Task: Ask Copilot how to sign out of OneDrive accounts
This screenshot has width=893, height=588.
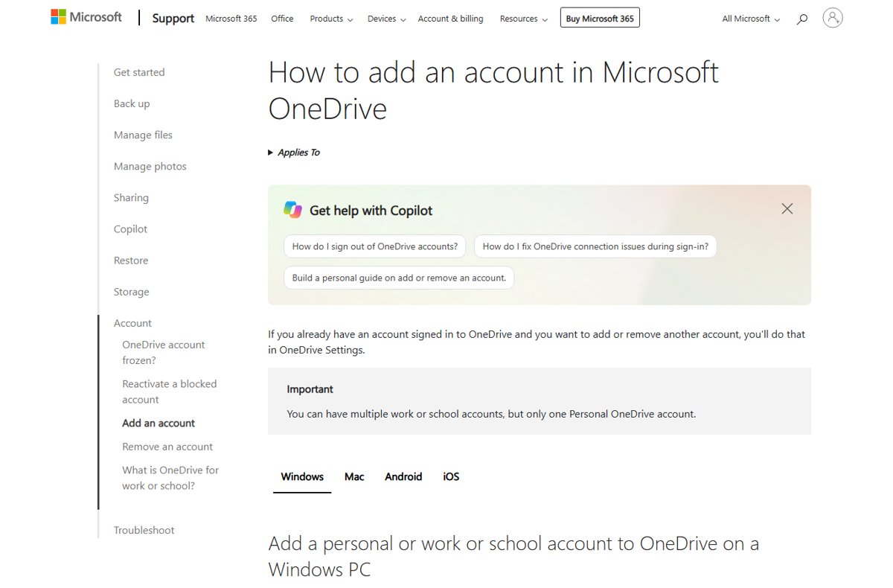Action: pyautogui.click(x=375, y=246)
